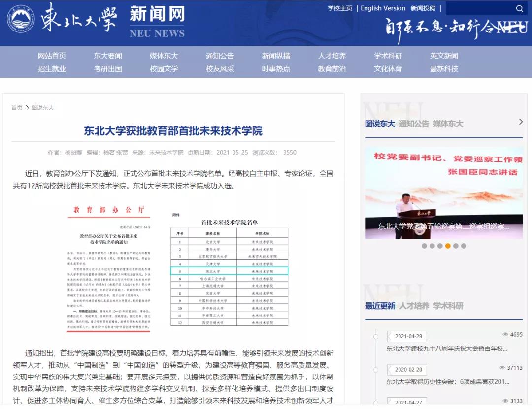Image resolution: width=532 pixels, height=409 pixels.
Task: Open 东大要闻 navigation item
Action: [108, 56]
